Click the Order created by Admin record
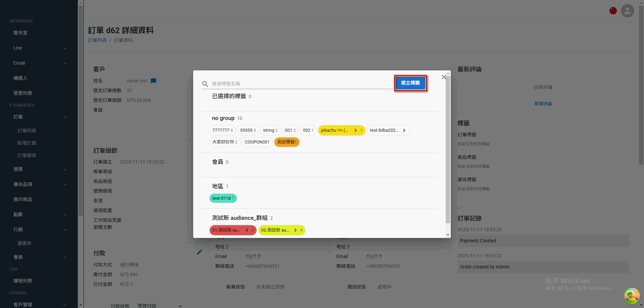Viewport: 644px width, 308px height. (543, 267)
